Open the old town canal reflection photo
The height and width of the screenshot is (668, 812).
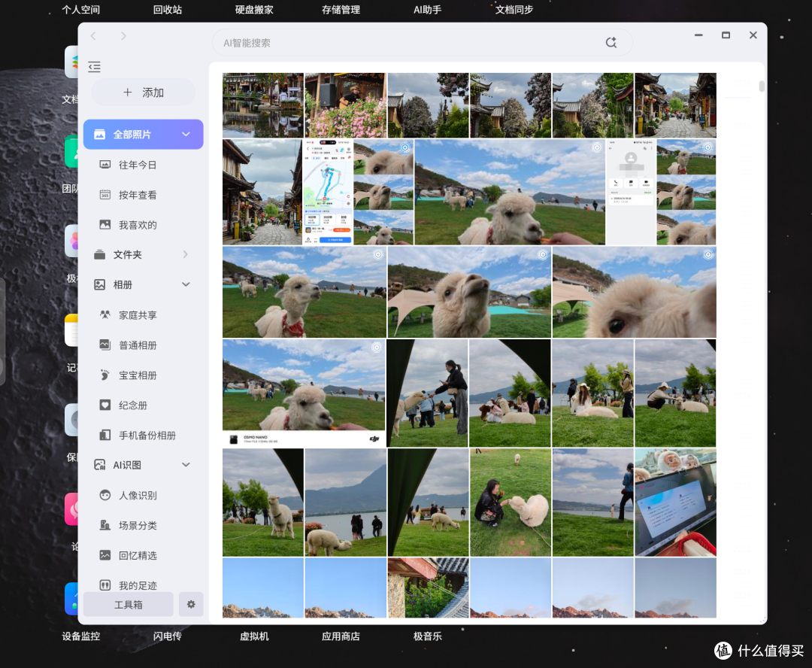pyautogui.click(x=263, y=105)
